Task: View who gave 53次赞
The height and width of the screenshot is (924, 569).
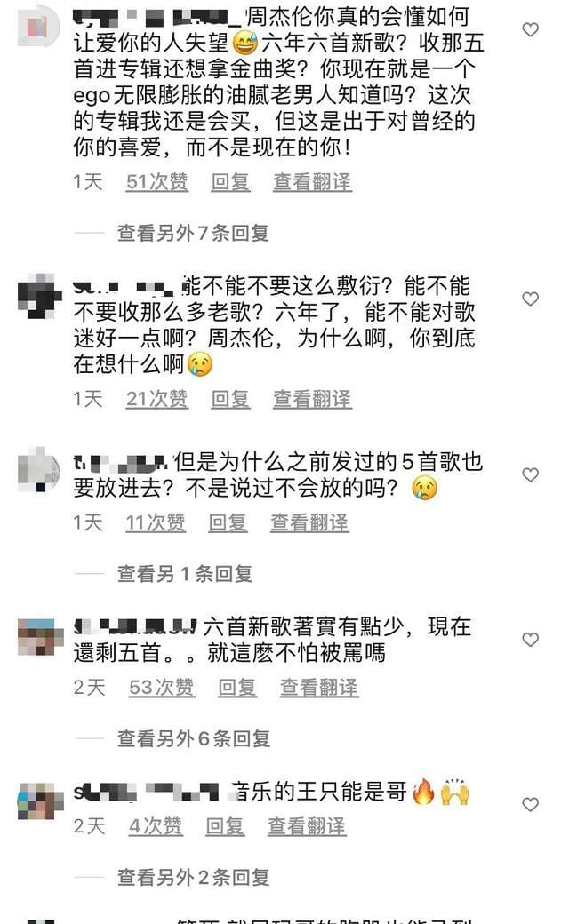Action: (x=162, y=688)
